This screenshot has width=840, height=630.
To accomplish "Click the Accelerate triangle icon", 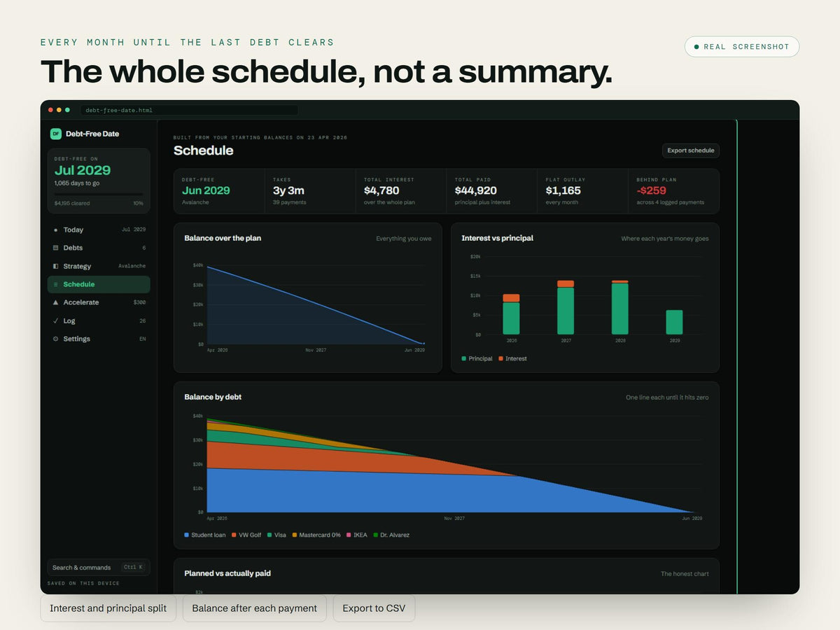I will [56, 302].
